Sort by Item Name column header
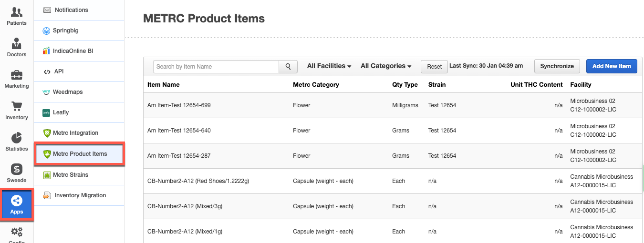The image size is (644, 243). click(x=164, y=85)
